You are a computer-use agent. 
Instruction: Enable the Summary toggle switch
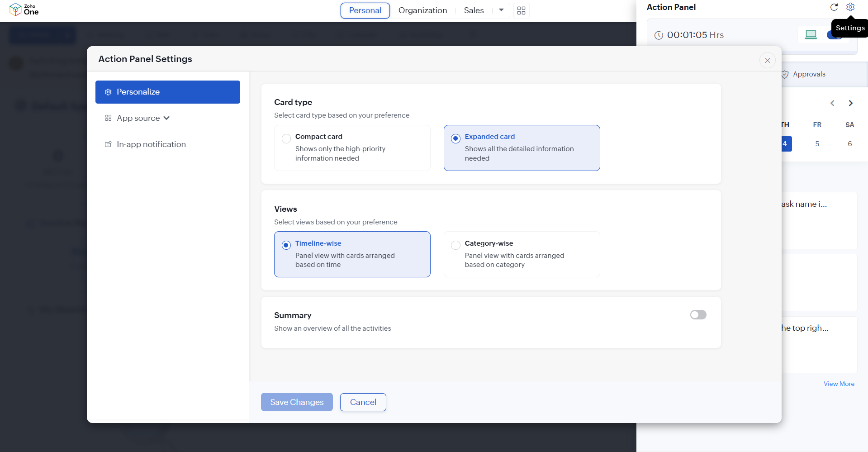coord(698,315)
